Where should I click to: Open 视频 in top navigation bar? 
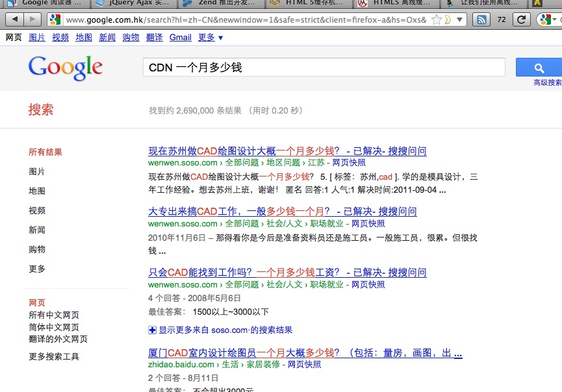click(60, 37)
